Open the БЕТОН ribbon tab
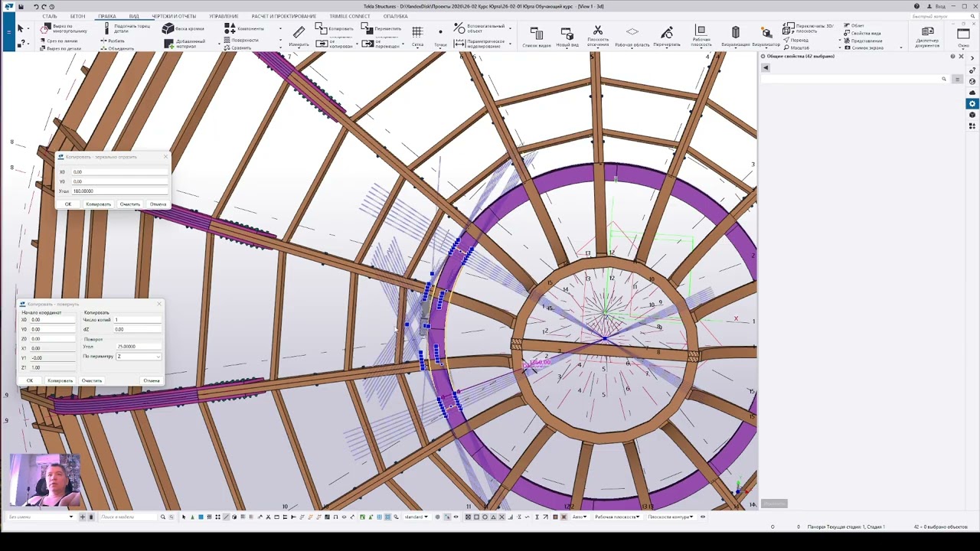Image resolution: width=980 pixels, height=551 pixels. tap(77, 16)
